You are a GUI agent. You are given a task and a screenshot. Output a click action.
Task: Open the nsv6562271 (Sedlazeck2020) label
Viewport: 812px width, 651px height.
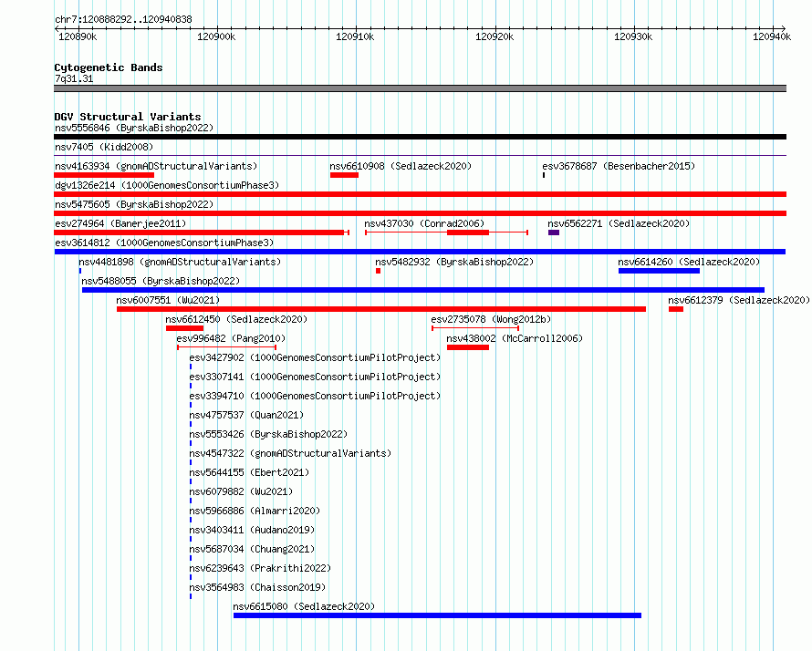pyautogui.click(x=619, y=223)
